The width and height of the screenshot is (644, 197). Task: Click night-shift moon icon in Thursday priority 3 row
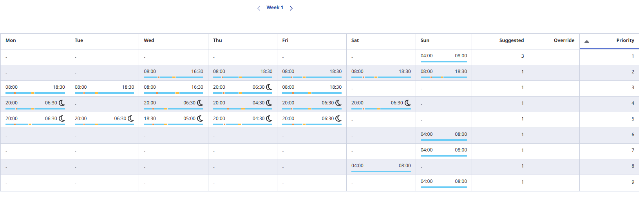(269, 87)
